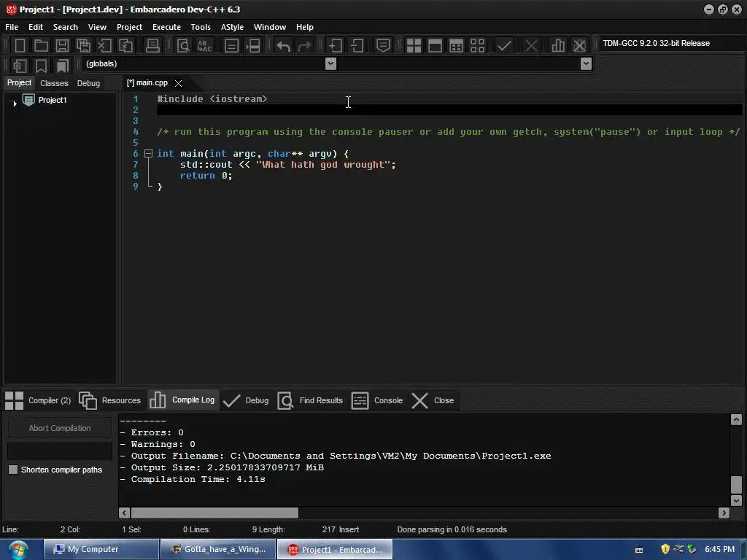Click the Rebuild All four-outlined-squares icon
The image size is (747, 560).
coord(477,46)
